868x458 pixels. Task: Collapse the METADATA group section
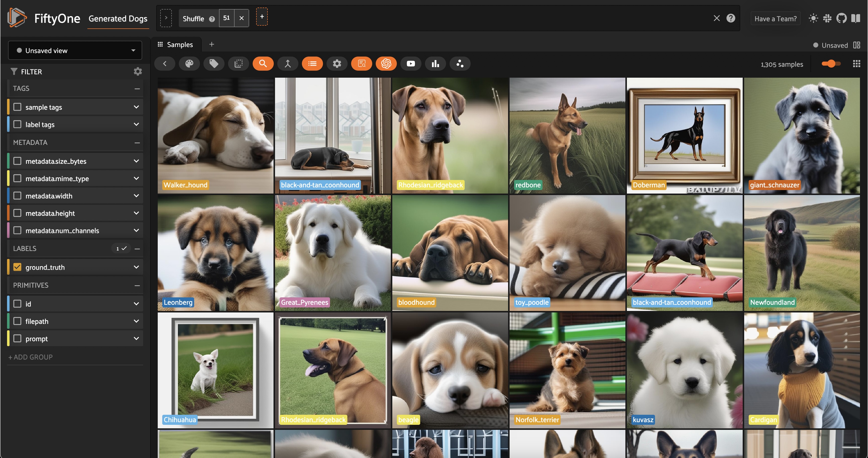[x=137, y=142]
